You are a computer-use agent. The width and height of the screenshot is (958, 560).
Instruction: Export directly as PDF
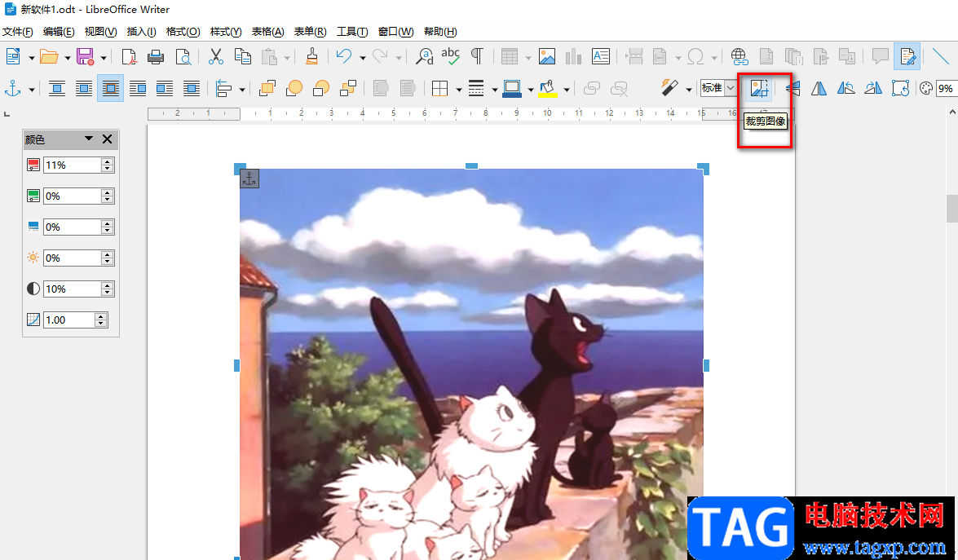click(x=129, y=57)
